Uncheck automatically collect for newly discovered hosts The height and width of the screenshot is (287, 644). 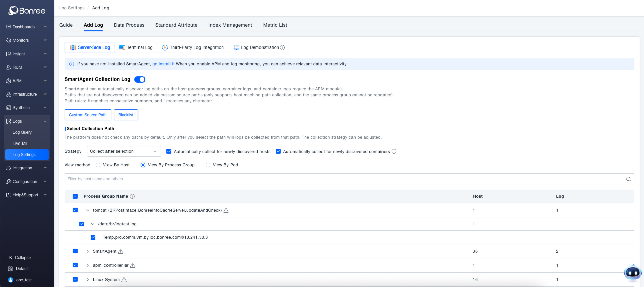169,152
